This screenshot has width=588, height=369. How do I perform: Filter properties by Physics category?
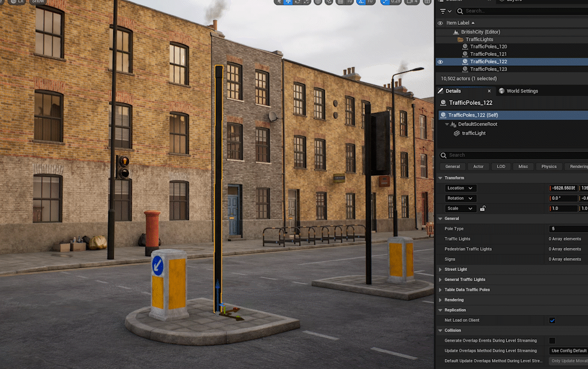[x=549, y=166]
